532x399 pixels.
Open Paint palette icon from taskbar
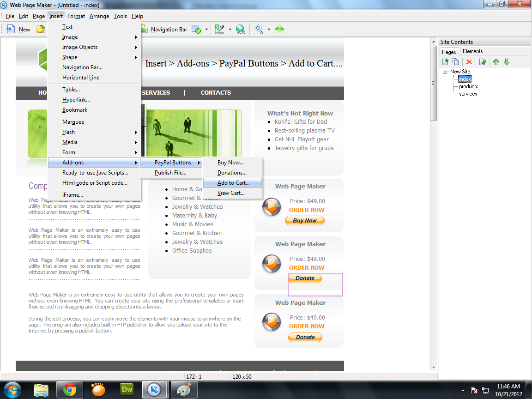click(184, 390)
